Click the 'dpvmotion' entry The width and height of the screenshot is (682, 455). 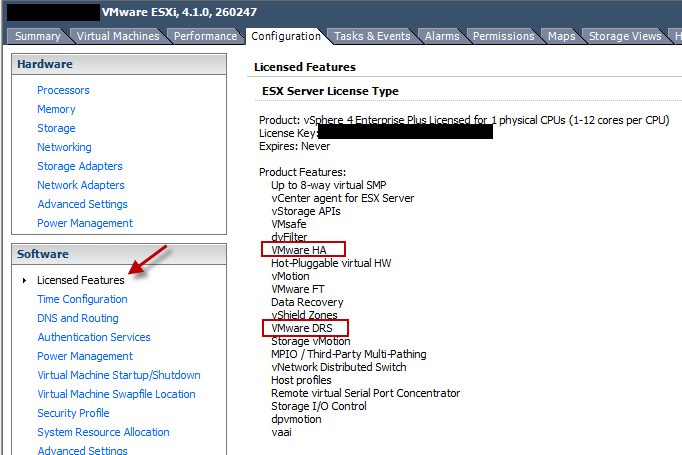pyautogui.click(x=296, y=419)
